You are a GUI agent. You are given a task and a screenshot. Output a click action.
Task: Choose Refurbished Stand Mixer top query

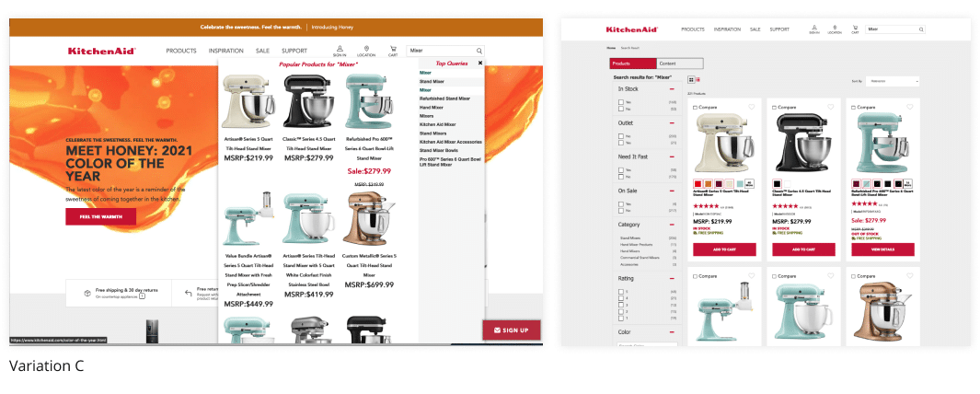[445, 98]
